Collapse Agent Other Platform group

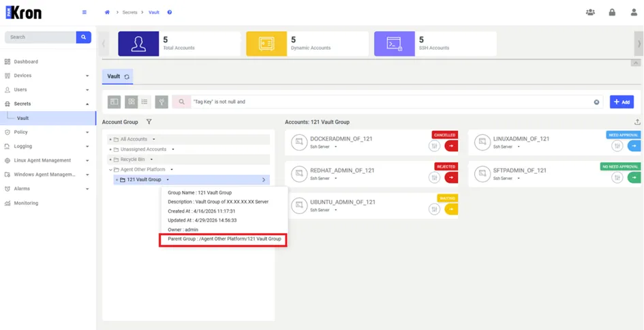click(110, 170)
